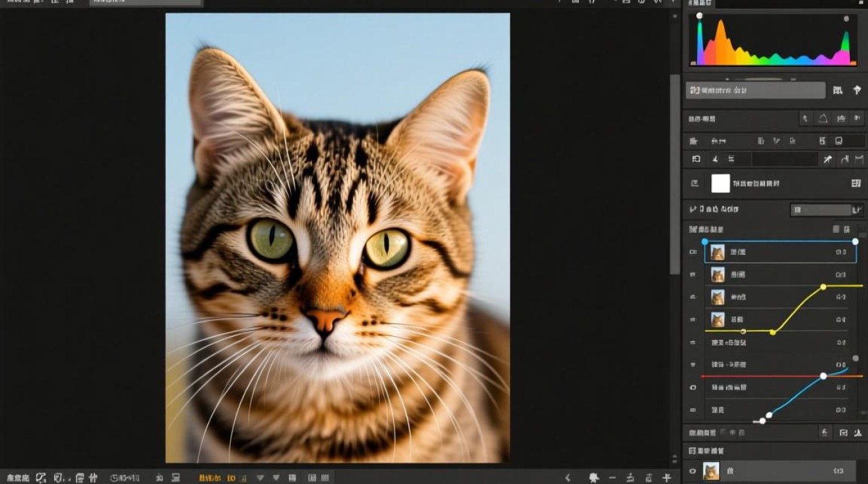Click the histogram-shaped icon in the panel tool row

[841, 119]
